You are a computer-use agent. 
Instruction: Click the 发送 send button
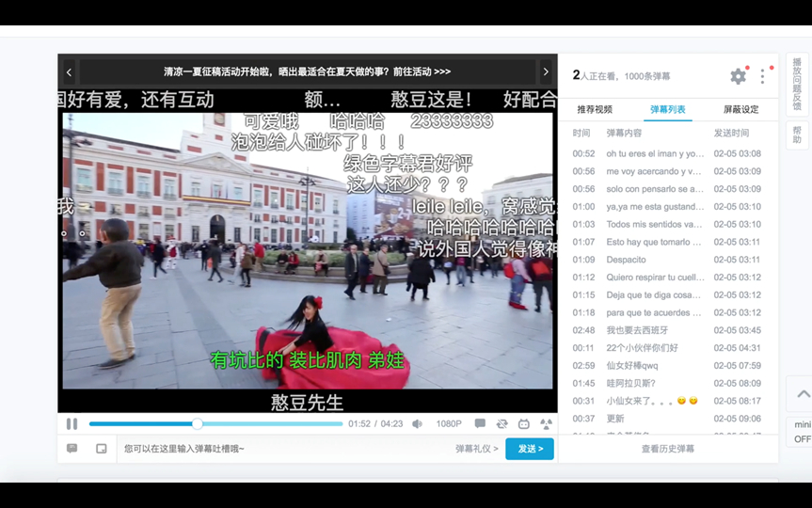click(530, 449)
